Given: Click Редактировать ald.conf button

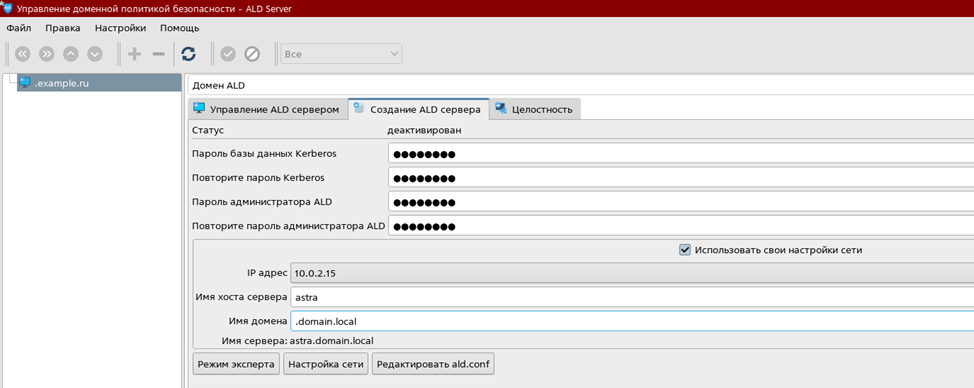Looking at the screenshot, I should tap(434, 364).
